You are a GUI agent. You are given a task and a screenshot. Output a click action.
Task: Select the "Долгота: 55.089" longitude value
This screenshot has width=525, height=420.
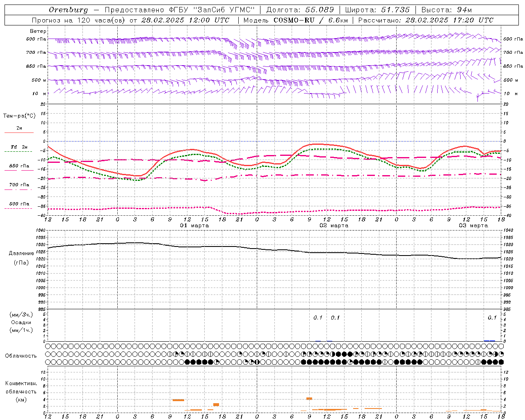click(300, 10)
